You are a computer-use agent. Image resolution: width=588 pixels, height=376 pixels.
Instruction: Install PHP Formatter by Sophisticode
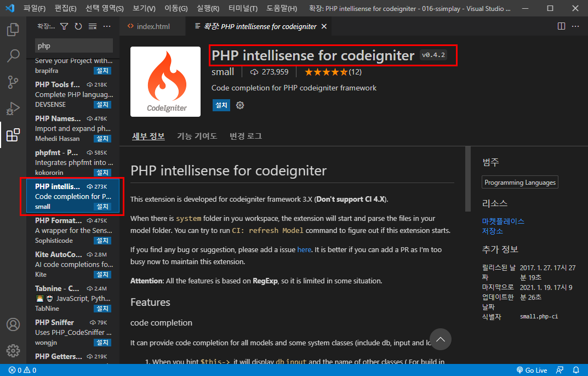click(x=102, y=241)
